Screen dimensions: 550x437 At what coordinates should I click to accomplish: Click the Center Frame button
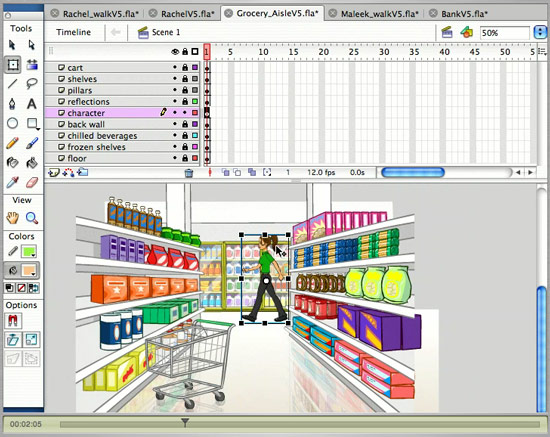point(210,172)
